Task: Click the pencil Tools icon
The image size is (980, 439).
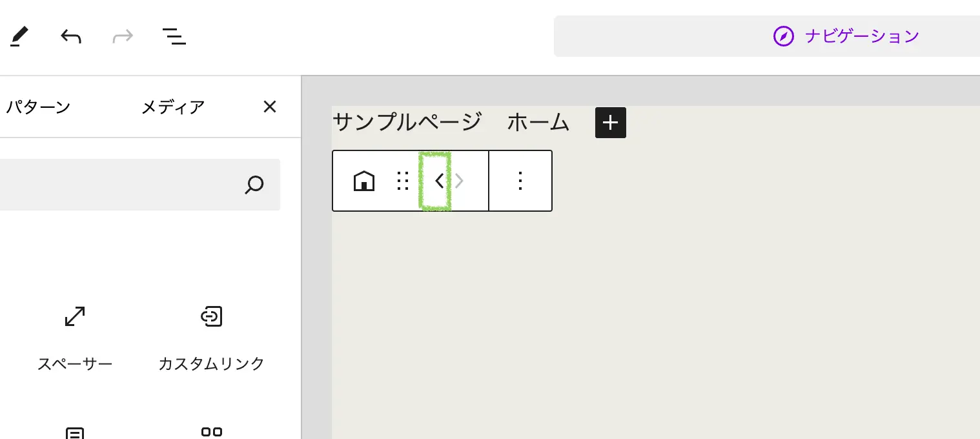Action: point(20,37)
